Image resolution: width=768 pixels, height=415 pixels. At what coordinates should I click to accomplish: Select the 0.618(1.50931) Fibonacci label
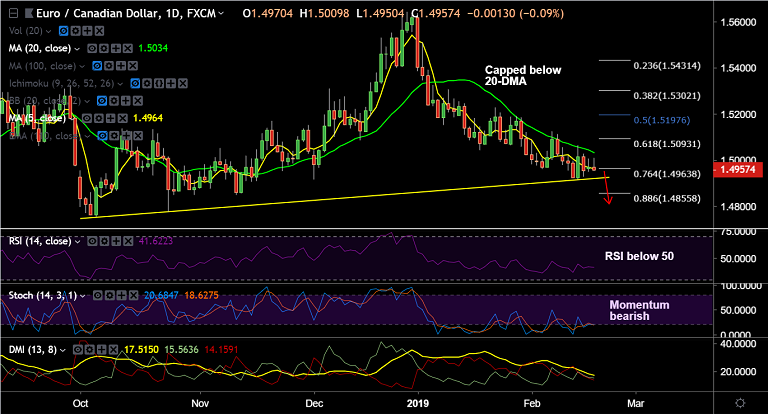pos(667,144)
